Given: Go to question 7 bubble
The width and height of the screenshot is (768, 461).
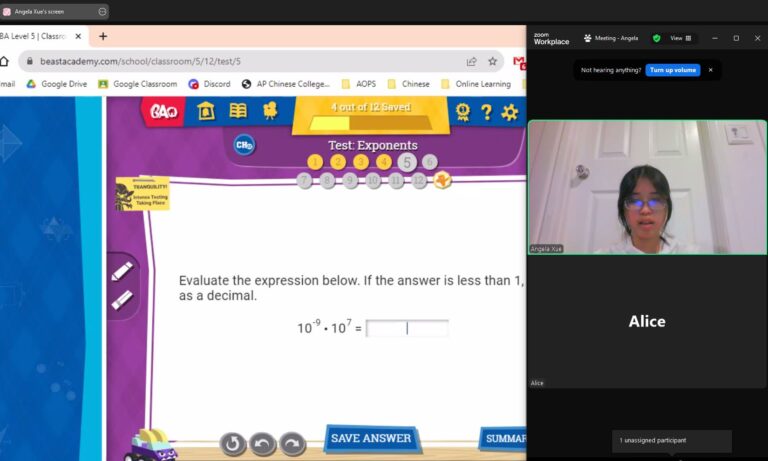Looking at the screenshot, I should 304,181.
